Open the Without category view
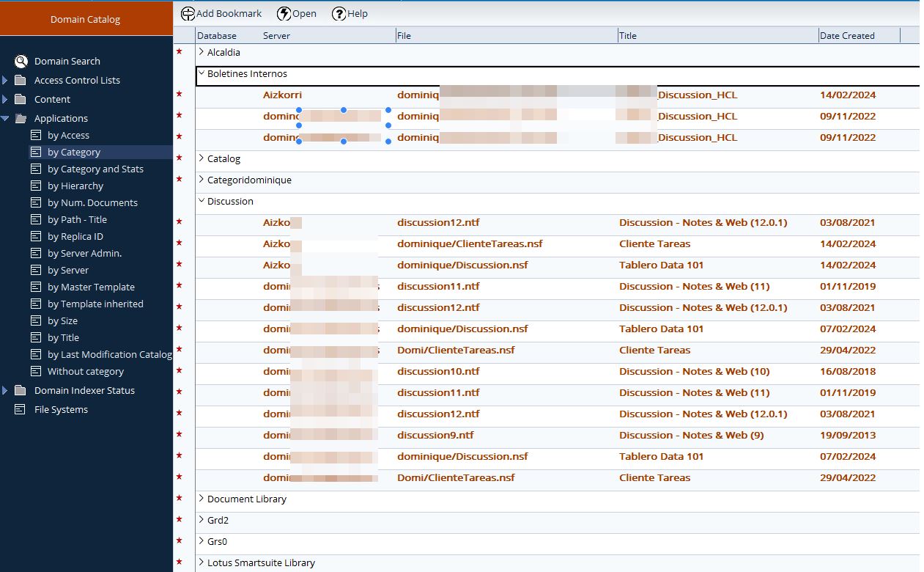924x572 pixels. (x=86, y=371)
